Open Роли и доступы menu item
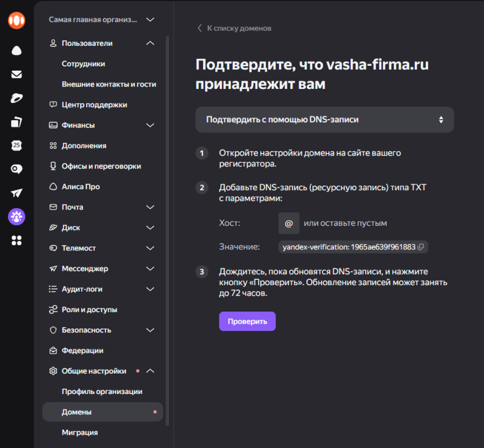 click(x=89, y=310)
